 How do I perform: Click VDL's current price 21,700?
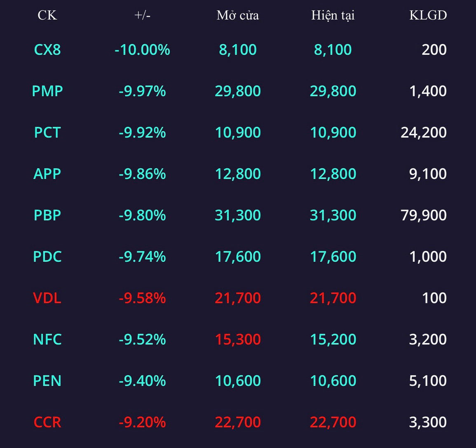point(333,298)
